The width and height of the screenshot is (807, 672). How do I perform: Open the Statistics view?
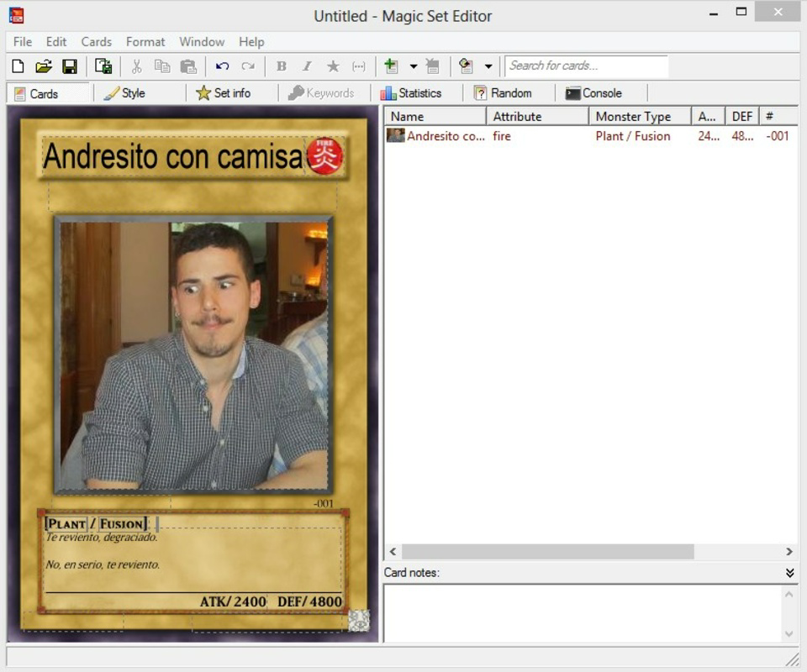(x=417, y=92)
